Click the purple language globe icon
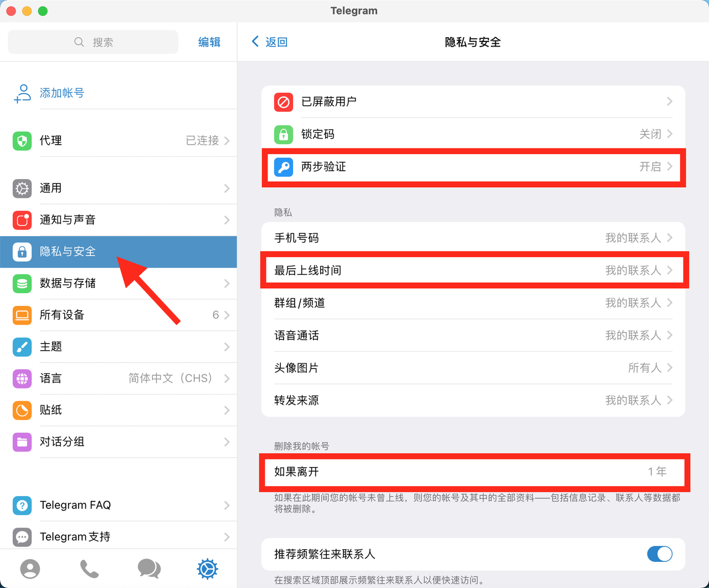Viewport: 709px width, 588px height. 22,379
